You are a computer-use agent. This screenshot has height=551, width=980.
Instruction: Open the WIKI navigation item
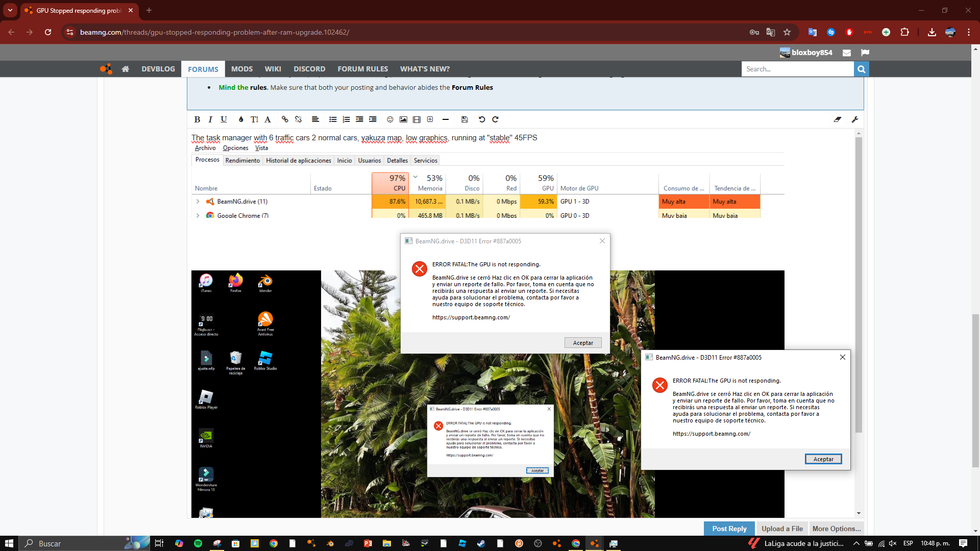pos(273,69)
